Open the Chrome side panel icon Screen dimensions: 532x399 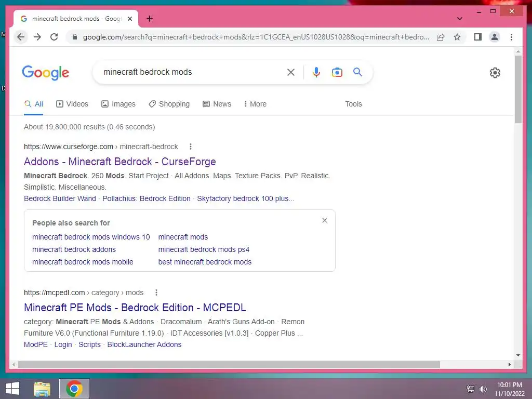click(478, 37)
